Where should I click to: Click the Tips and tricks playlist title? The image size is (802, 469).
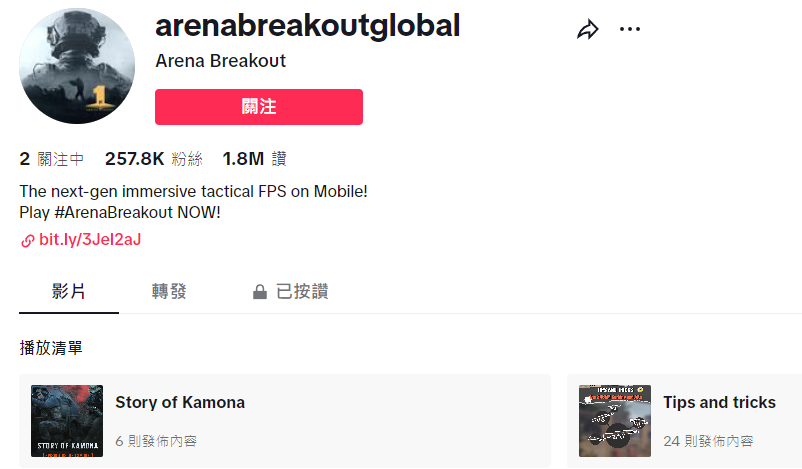tap(719, 403)
